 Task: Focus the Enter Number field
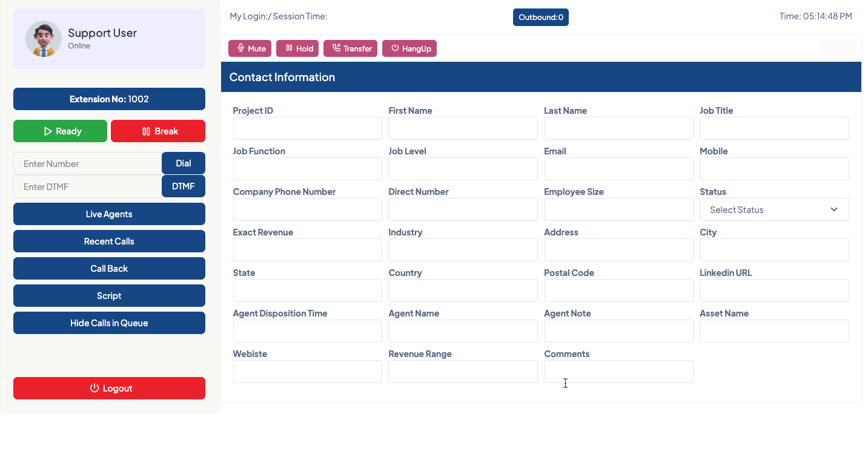tap(88, 164)
